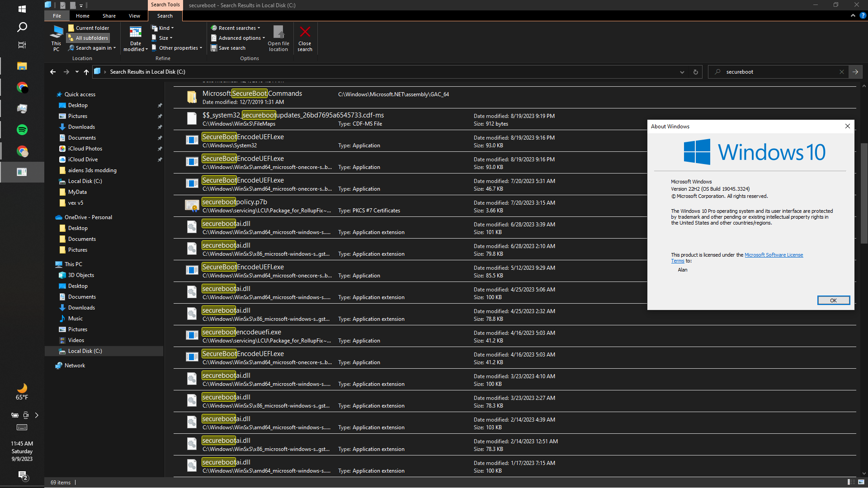Viewport: 868px width, 488px height.
Task: Open the Kind filter dropdown
Action: [x=163, y=28]
